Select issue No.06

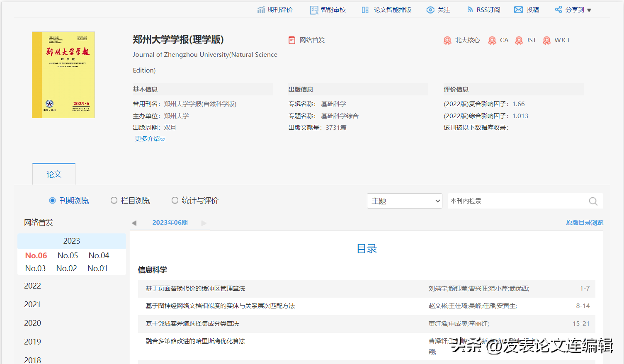click(x=36, y=256)
